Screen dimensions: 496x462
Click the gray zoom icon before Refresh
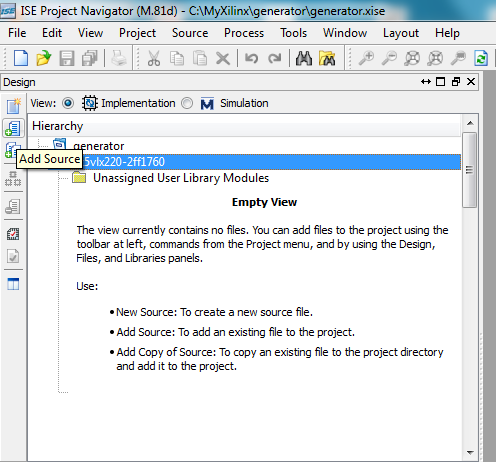pyautogui.click(x=458, y=58)
